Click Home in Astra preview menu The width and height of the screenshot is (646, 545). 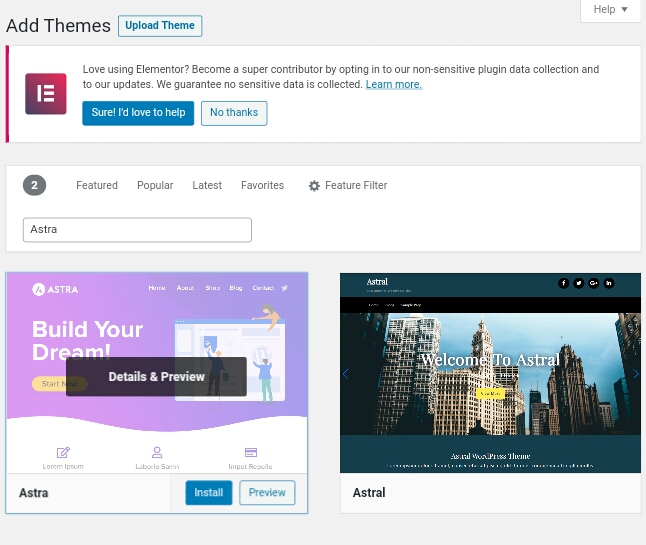point(157,288)
